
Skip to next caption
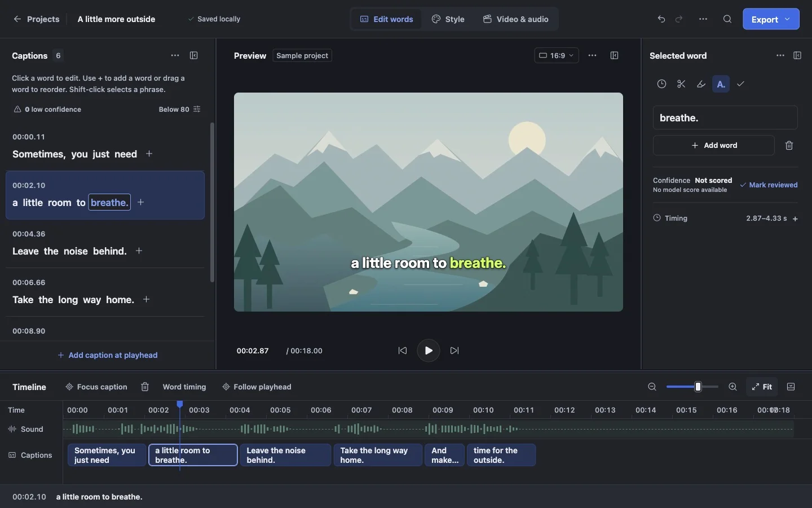coord(454,351)
